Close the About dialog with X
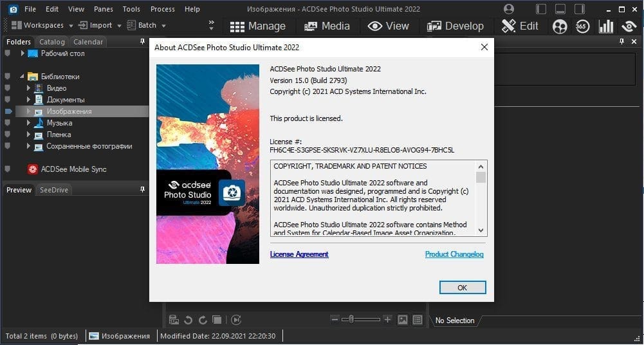Image resolution: width=644 pixels, height=345 pixels. (x=484, y=47)
